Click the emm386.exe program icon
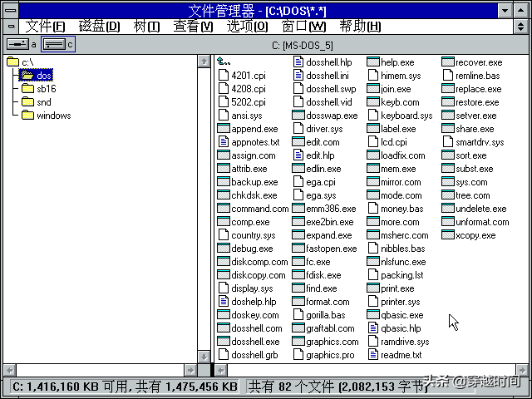 pyautogui.click(x=298, y=209)
